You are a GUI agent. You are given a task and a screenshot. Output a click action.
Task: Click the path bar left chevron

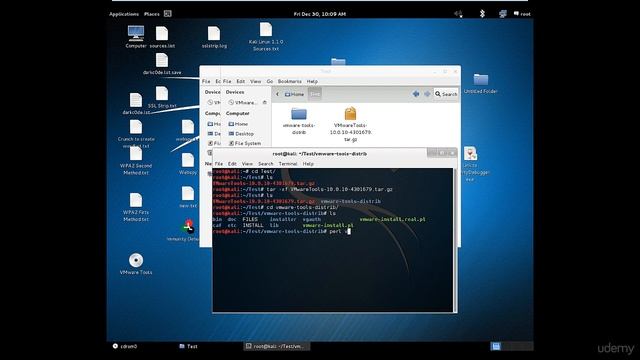click(x=277, y=94)
